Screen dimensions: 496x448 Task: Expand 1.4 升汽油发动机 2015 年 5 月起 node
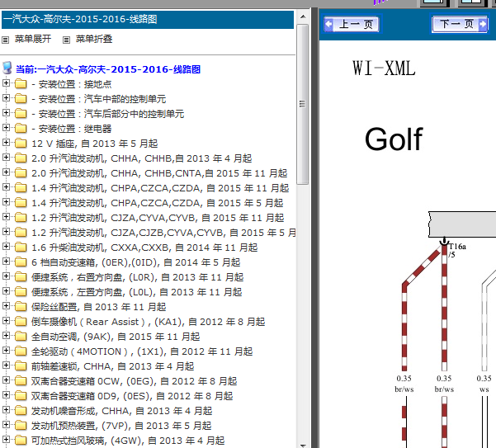click(x=6, y=201)
